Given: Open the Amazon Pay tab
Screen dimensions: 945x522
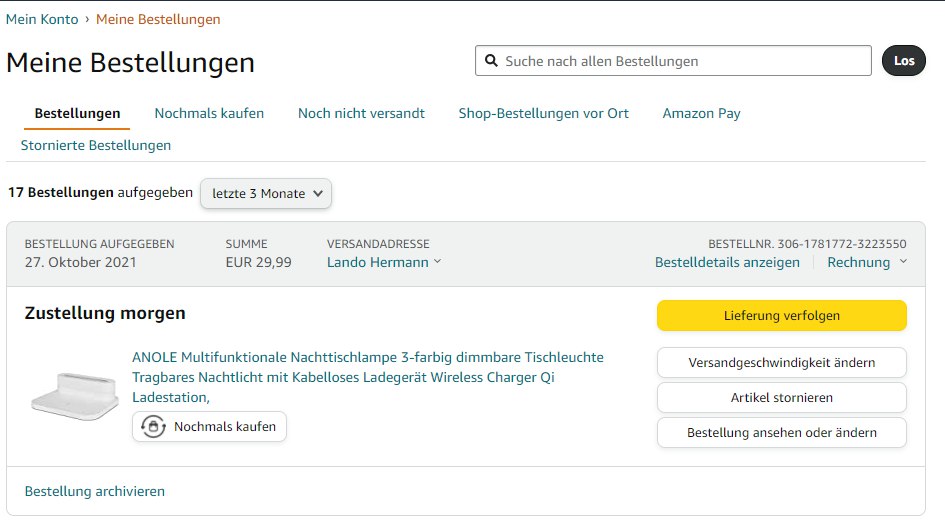Looking at the screenshot, I should pos(701,113).
